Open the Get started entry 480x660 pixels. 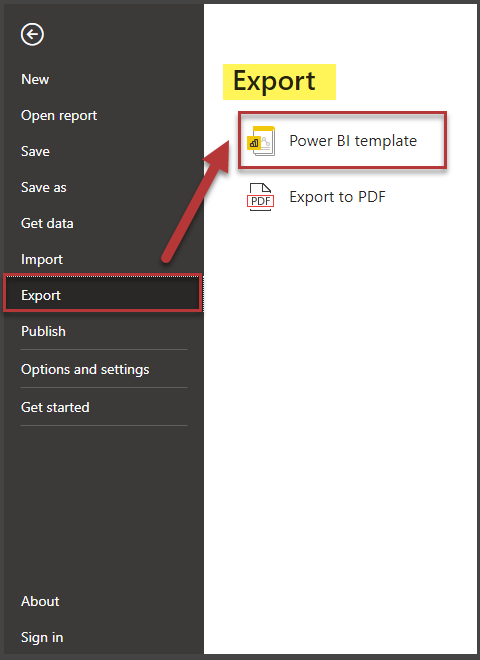point(55,407)
